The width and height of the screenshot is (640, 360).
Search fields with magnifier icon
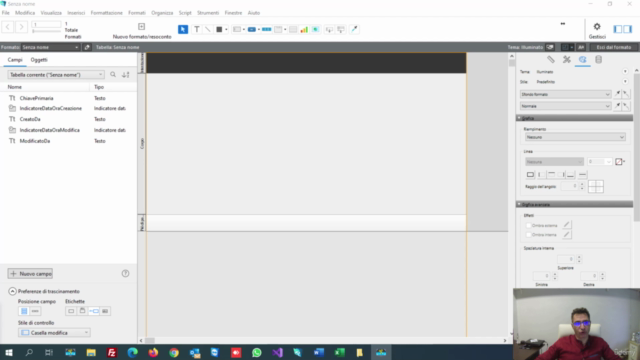pyautogui.click(x=113, y=75)
